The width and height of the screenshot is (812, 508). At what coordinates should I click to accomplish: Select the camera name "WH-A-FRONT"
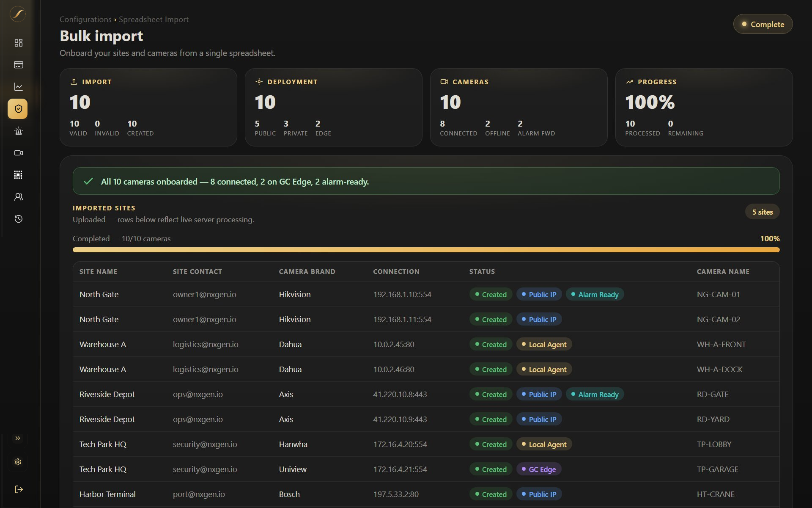(721, 344)
